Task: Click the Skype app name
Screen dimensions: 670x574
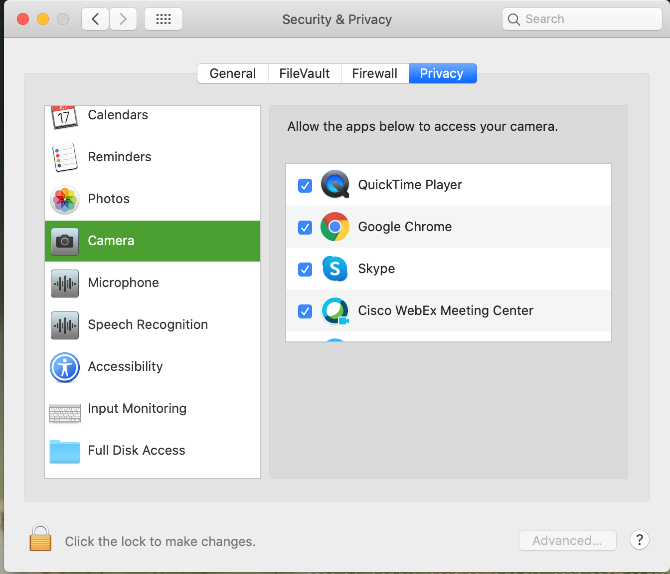Action: (x=376, y=268)
